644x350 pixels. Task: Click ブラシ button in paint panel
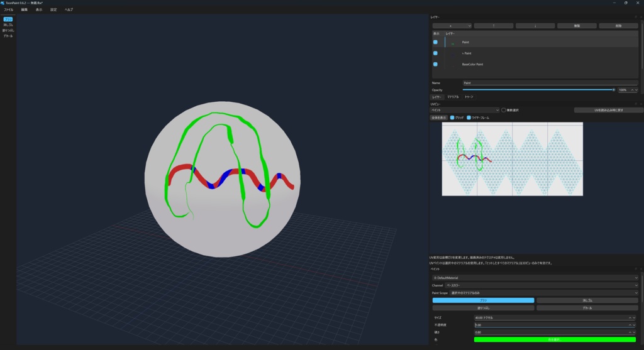[483, 300]
